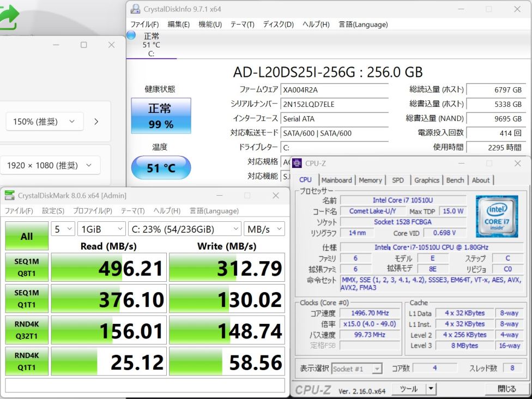Click the 51 °C temperature indicator
Image resolution: width=532 pixels, height=399 pixels.
161,168
